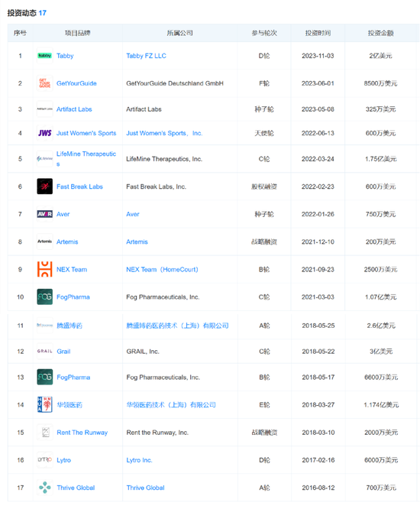420x506 pixels.
Task: Click the LifeMine Therapeutics logo icon
Action: click(44, 159)
